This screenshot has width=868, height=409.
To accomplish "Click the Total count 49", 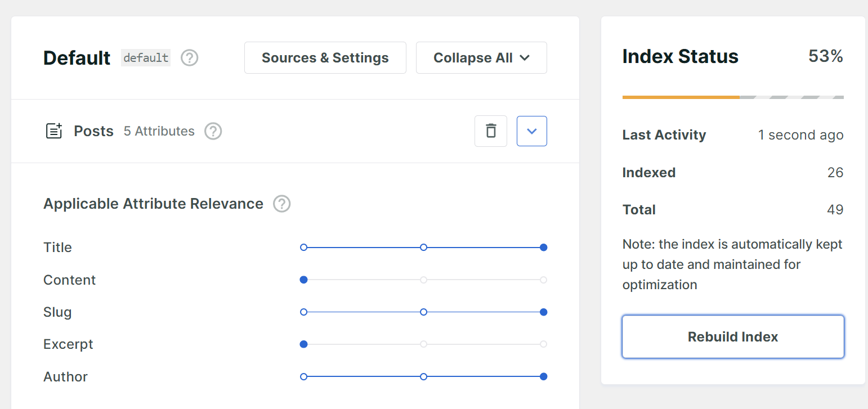I will [835, 210].
